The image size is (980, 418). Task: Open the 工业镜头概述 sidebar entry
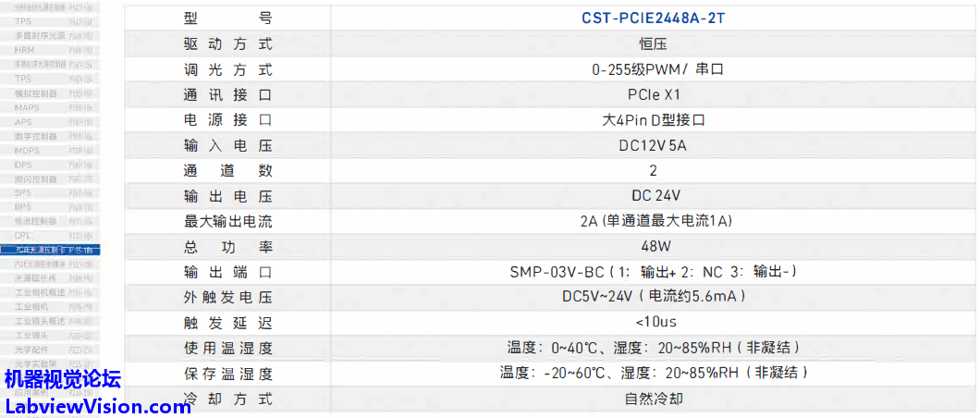[x=40, y=321]
